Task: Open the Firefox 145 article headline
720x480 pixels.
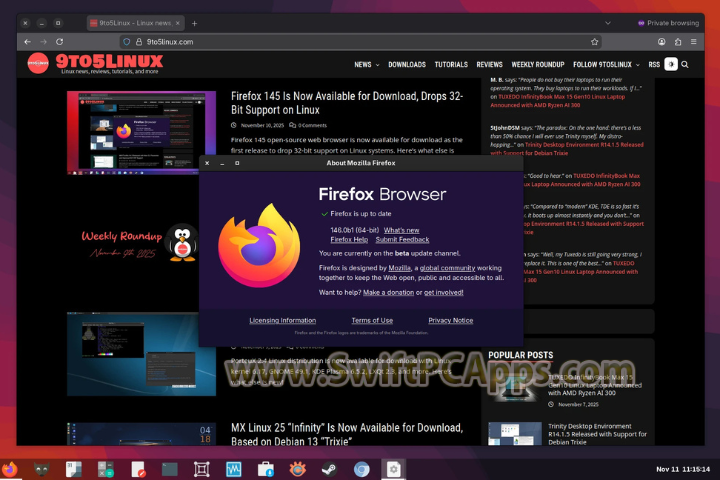Action: pyautogui.click(x=347, y=103)
